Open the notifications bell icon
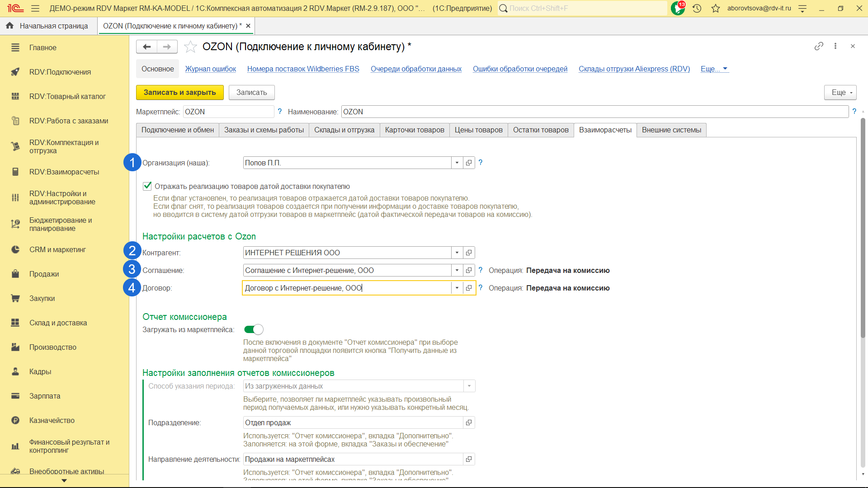The height and width of the screenshot is (488, 868). pos(677,8)
